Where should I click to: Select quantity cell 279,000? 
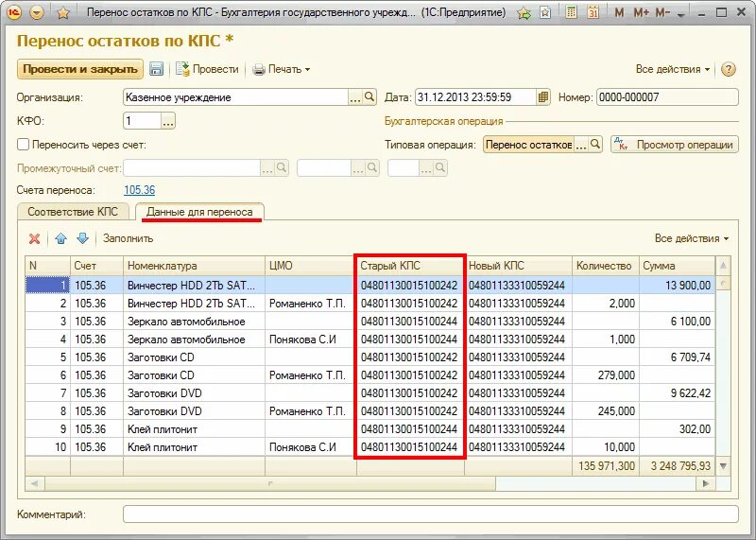coord(606,375)
